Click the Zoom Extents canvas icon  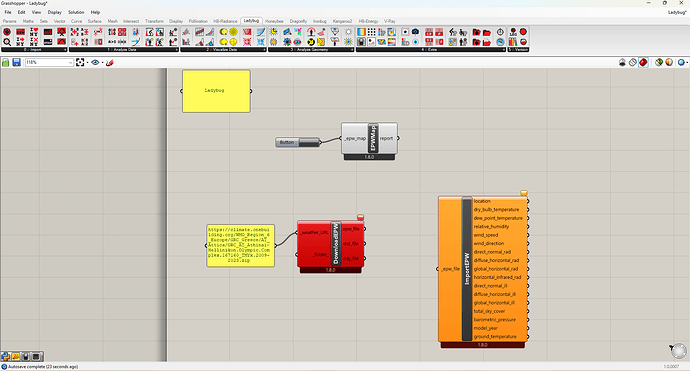[x=80, y=62]
